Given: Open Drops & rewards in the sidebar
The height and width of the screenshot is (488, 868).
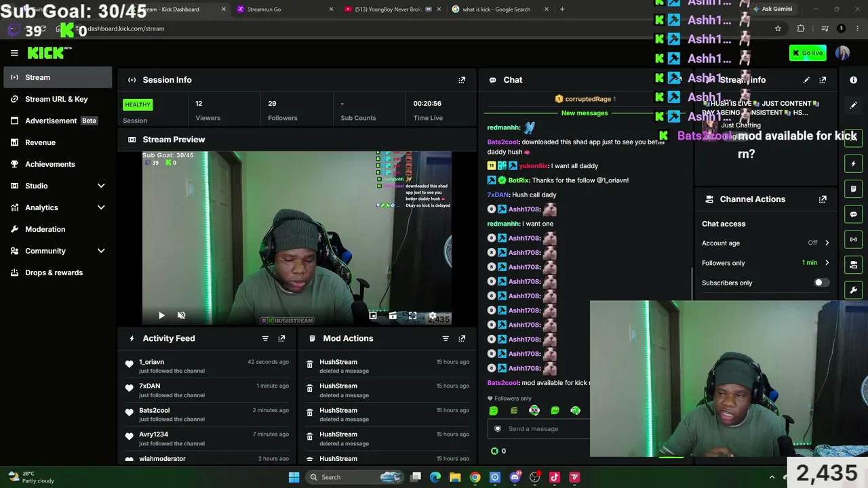Looking at the screenshot, I should coord(57,272).
